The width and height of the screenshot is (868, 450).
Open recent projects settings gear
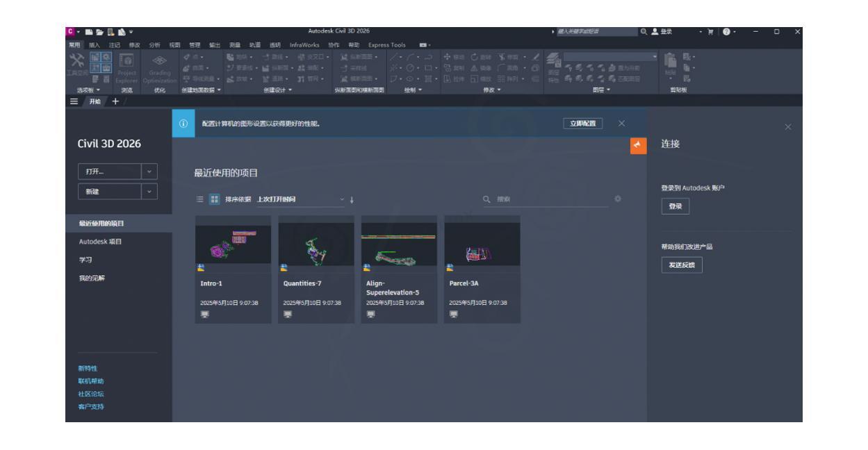(x=618, y=199)
